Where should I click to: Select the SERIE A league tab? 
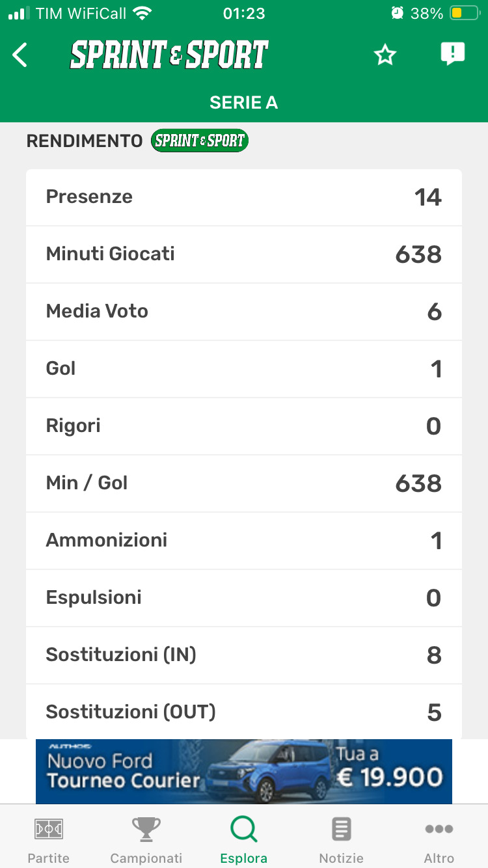point(244,103)
